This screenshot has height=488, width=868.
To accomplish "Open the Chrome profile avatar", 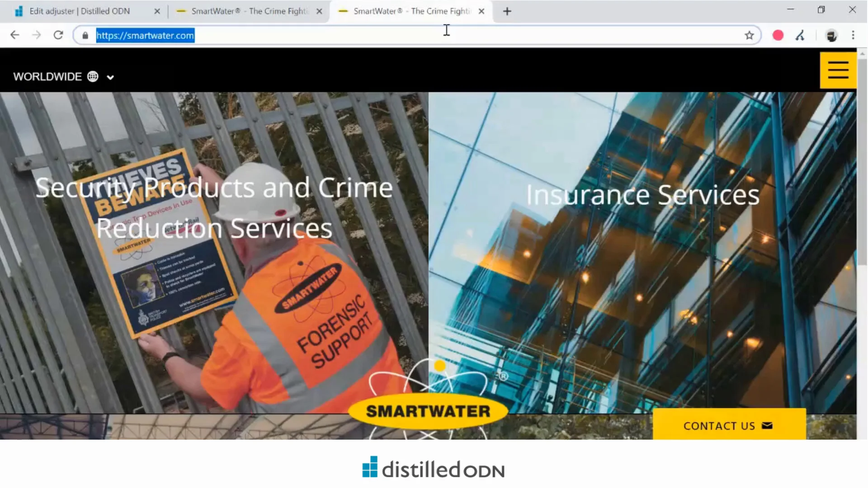I will pos(831,35).
